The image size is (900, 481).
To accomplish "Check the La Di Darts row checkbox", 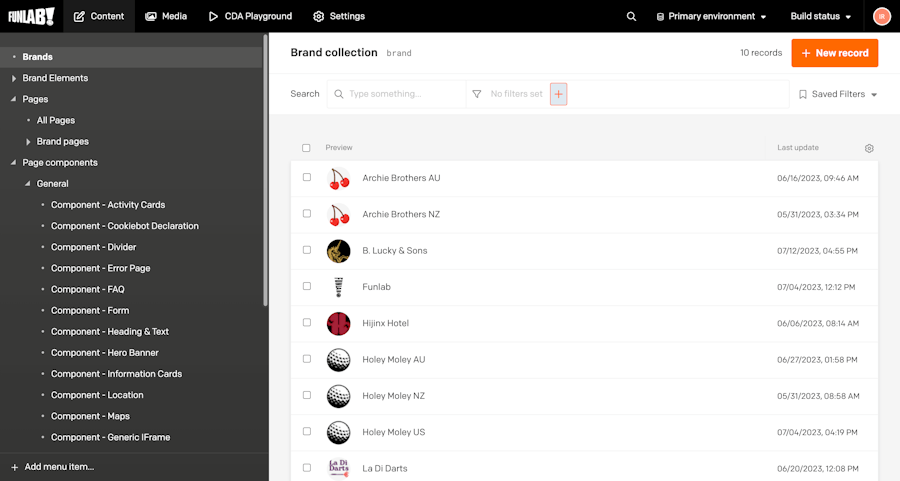I will pyautogui.click(x=307, y=468).
